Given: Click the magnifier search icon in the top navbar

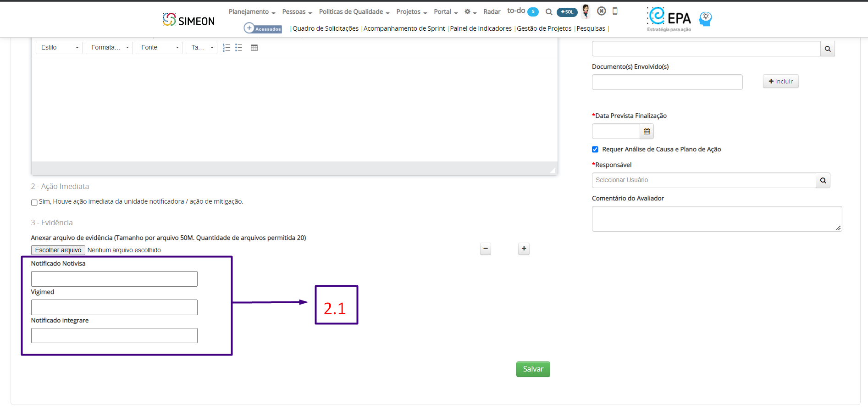Looking at the screenshot, I should [548, 12].
